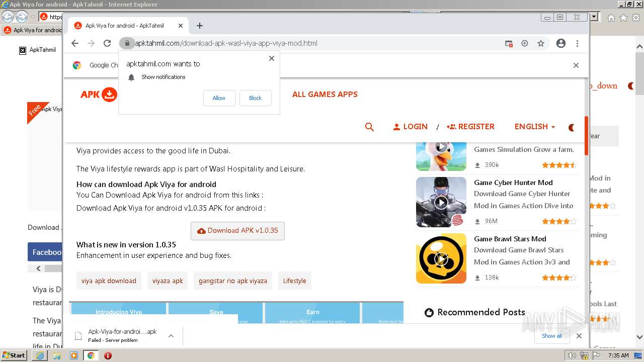Select the viya apk download tag
The width and height of the screenshot is (644, 362).
(x=109, y=281)
